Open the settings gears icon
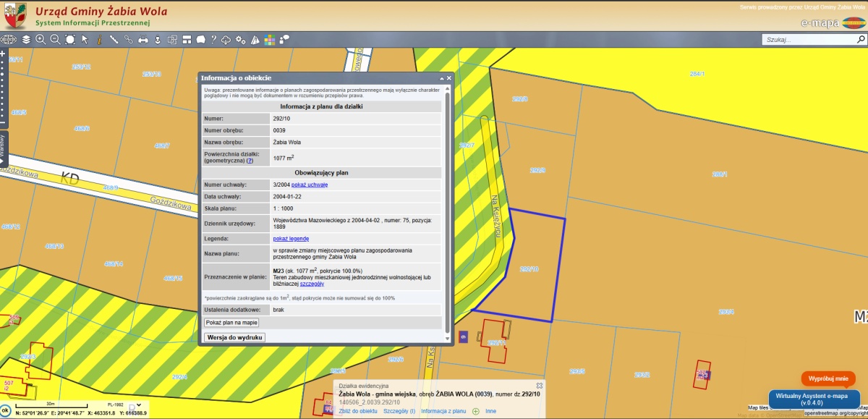Viewport: 868px width, 419px height. point(240,40)
